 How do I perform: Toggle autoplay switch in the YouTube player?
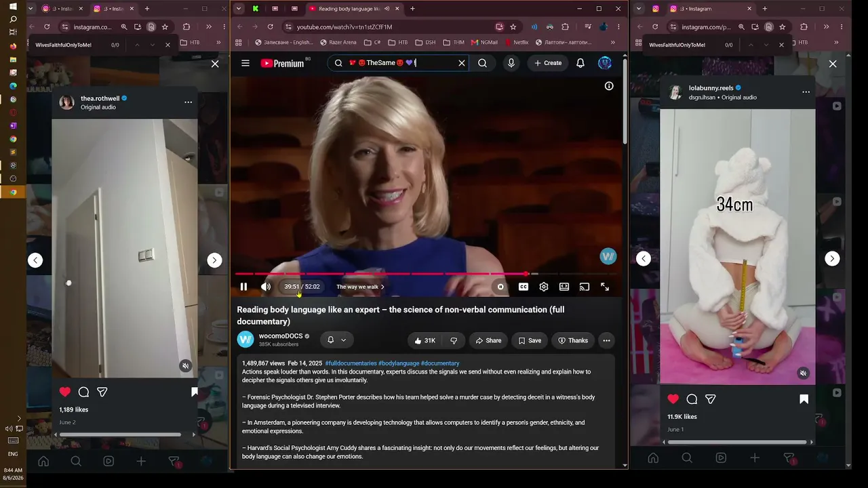pyautogui.click(x=500, y=287)
